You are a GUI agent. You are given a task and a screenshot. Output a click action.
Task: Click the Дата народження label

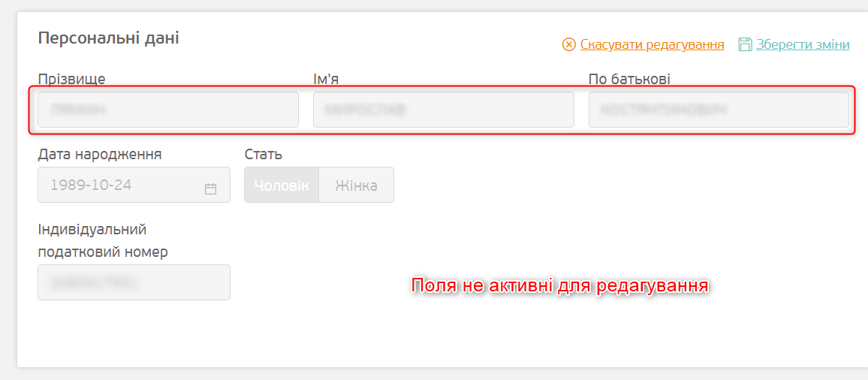click(x=99, y=154)
